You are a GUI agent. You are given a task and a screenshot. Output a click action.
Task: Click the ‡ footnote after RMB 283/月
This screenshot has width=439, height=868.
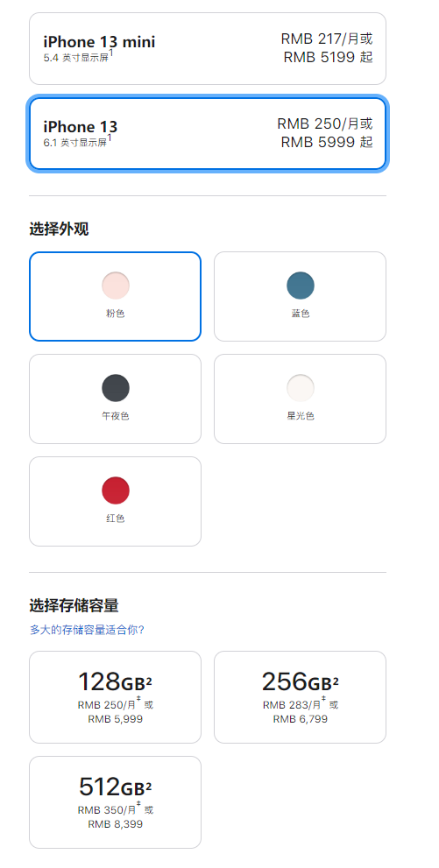click(323, 700)
